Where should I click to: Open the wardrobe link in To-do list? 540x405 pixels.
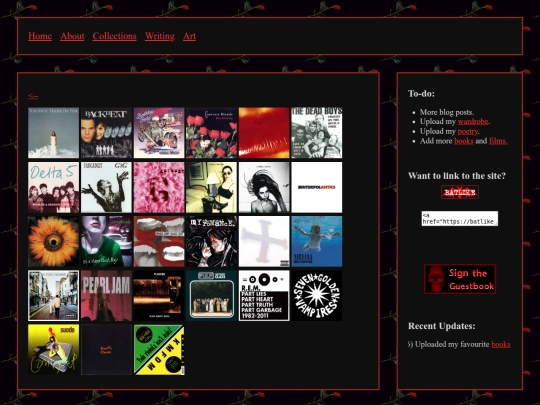pos(473,122)
